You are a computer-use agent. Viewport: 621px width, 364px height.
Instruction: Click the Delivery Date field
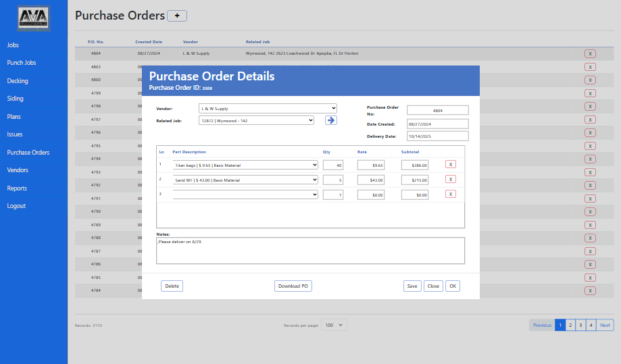point(437,136)
